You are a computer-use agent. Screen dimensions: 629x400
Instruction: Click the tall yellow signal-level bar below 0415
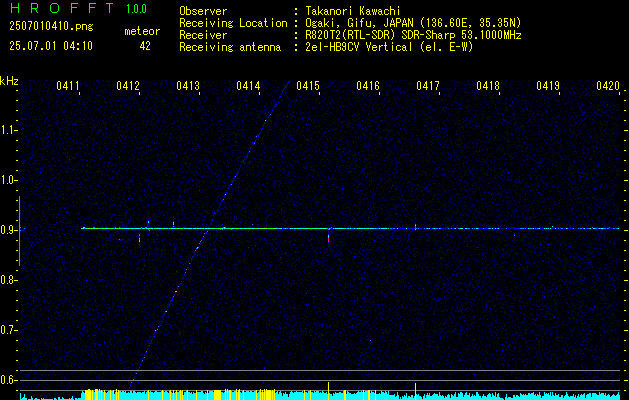click(x=329, y=391)
